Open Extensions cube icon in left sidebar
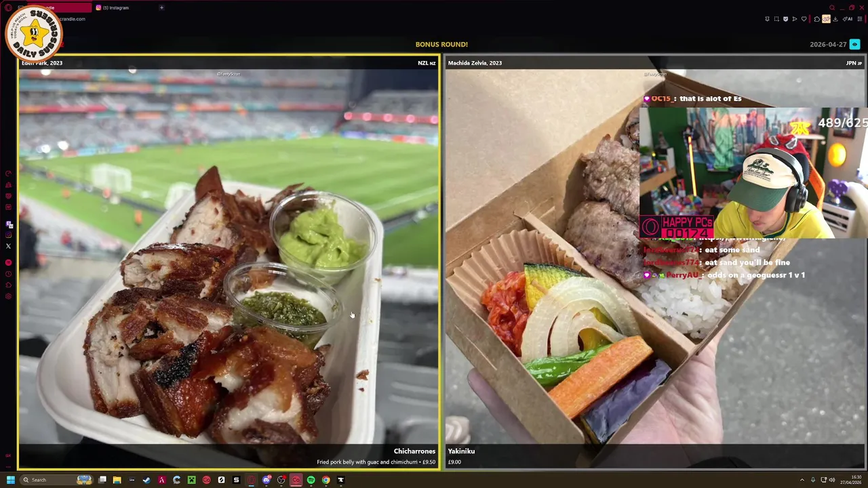 (8, 285)
